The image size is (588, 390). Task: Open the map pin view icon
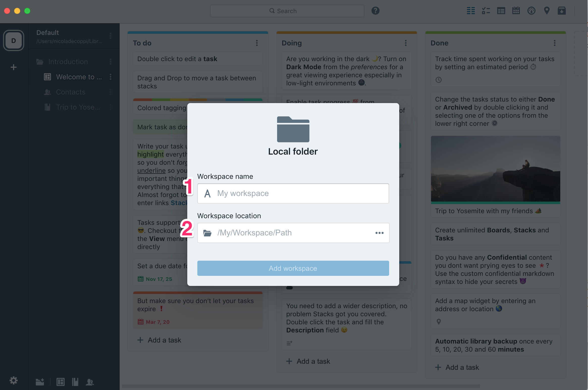[547, 11]
